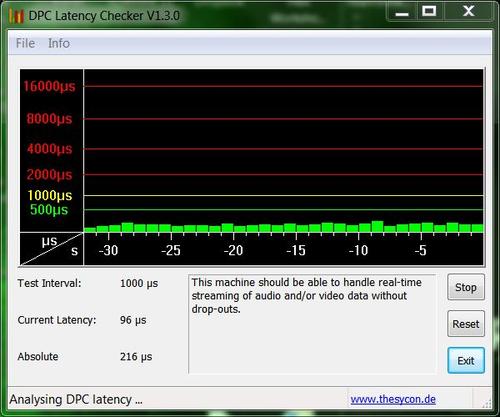
Task: Click the Reset button
Action: (466, 324)
